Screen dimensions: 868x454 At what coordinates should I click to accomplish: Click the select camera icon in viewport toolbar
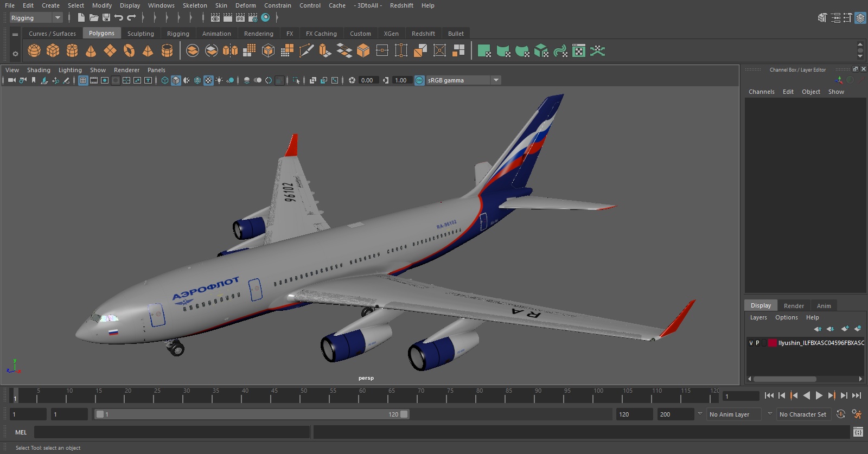pyautogui.click(x=11, y=80)
